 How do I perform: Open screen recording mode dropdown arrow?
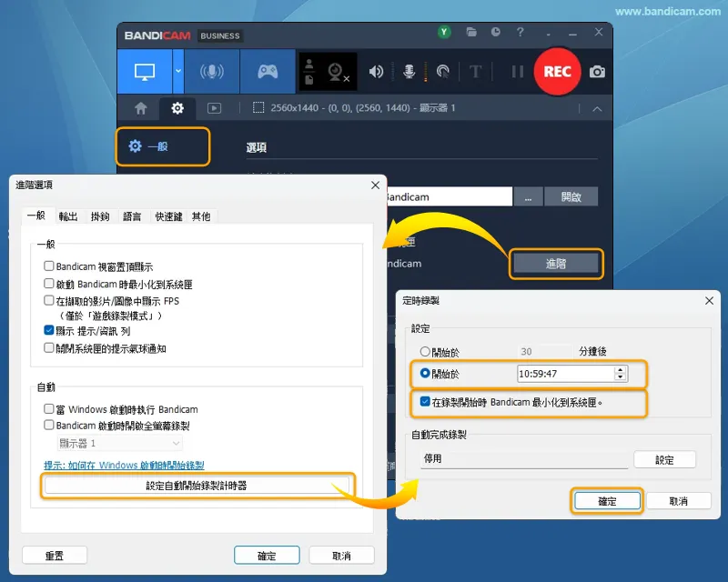tap(178, 72)
